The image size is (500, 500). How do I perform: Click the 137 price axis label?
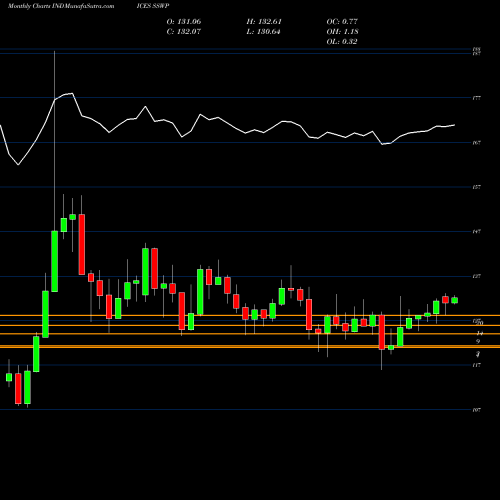coord(477,276)
